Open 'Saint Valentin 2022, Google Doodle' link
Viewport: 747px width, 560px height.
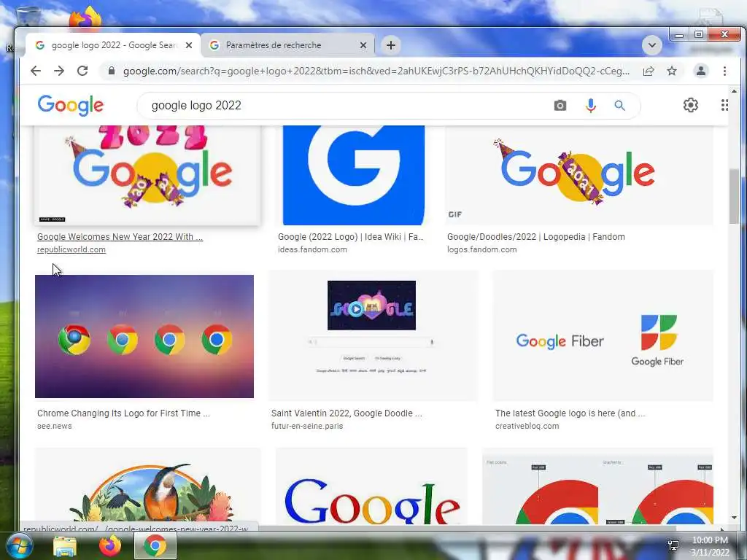coord(347,413)
